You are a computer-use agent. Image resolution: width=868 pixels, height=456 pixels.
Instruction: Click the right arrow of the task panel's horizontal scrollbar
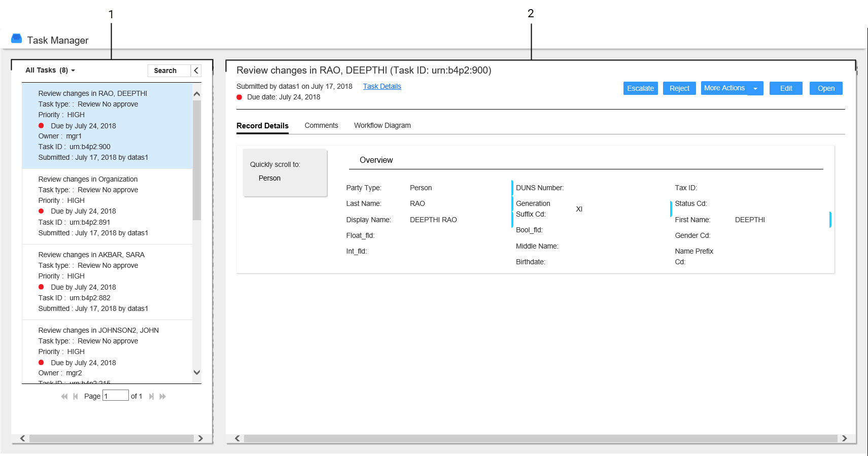200,438
